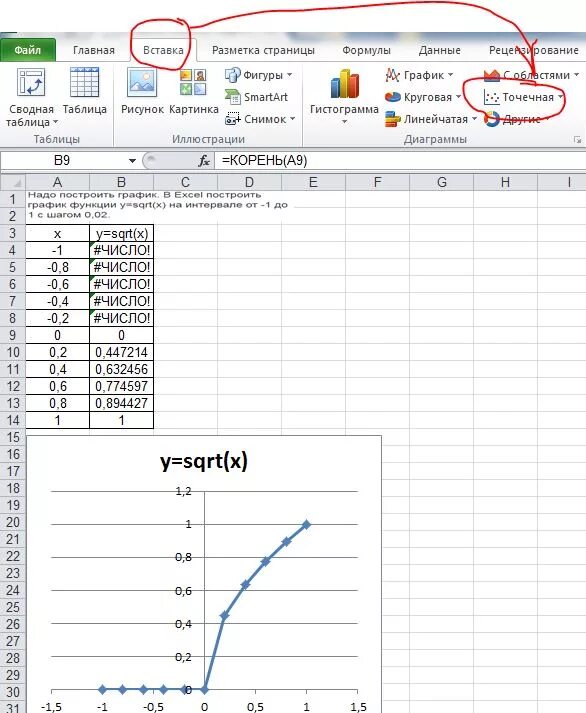Open the Разметка страницы tab

263,50
